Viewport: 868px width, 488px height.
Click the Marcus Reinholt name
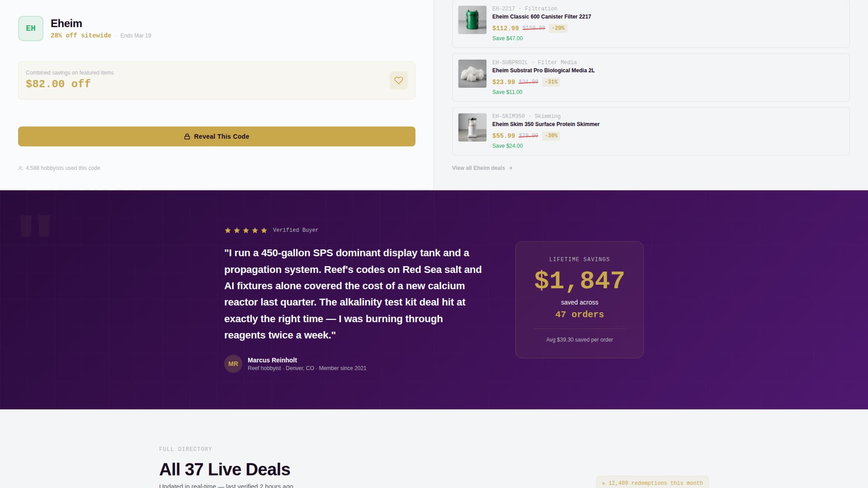pyautogui.click(x=272, y=360)
